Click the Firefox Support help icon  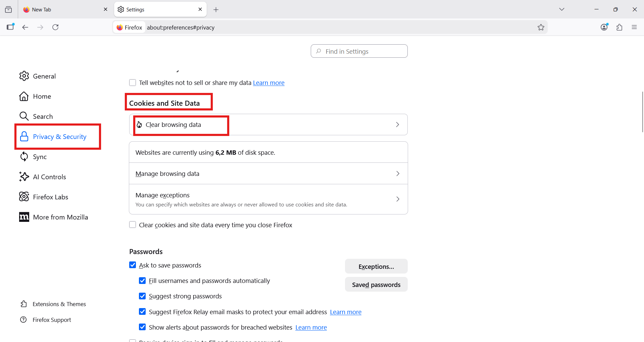[23, 320]
